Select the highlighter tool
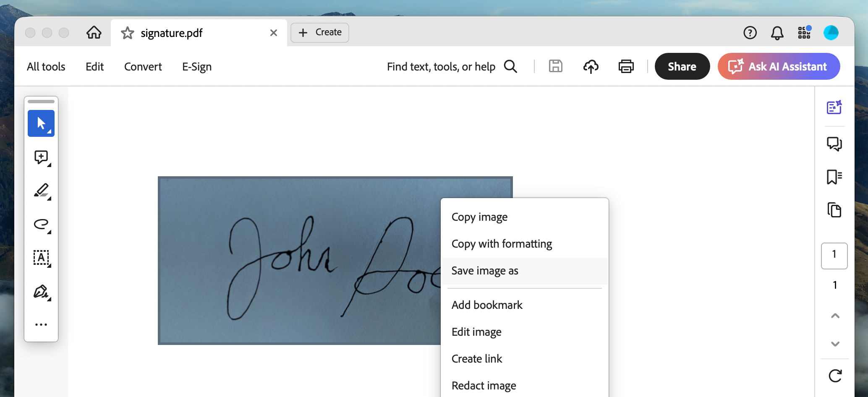 [x=41, y=191]
